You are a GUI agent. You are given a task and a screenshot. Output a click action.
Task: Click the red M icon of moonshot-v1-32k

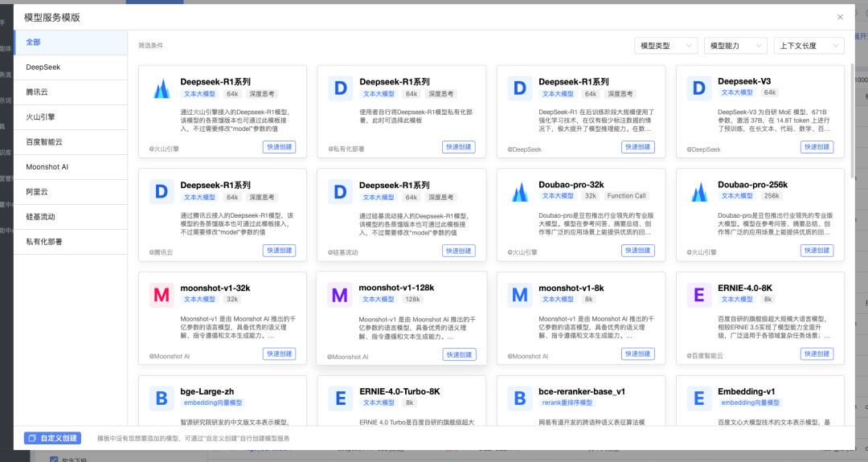[x=161, y=295]
